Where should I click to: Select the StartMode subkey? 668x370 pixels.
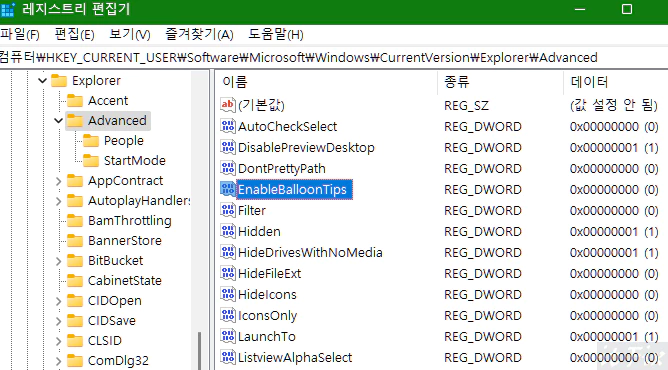tap(135, 161)
